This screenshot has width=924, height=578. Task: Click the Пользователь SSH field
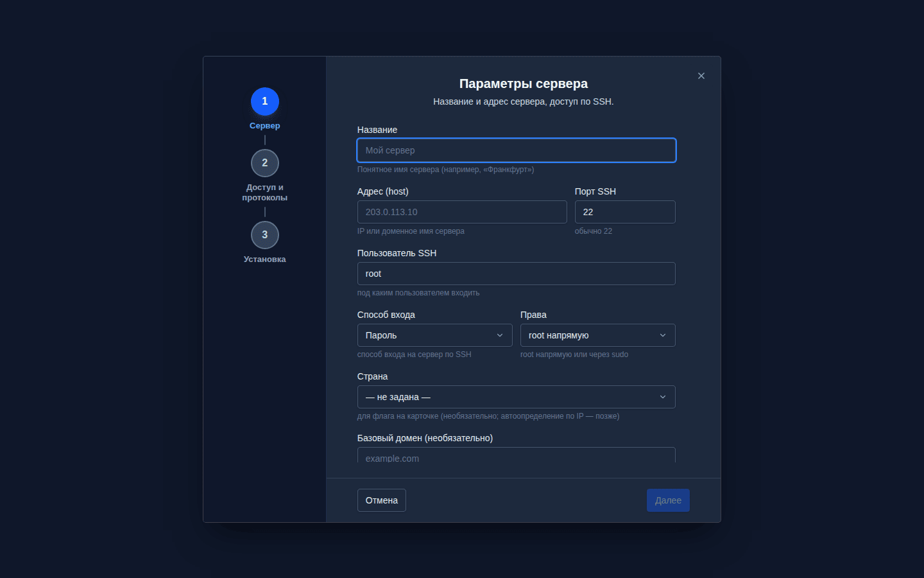(x=517, y=274)
